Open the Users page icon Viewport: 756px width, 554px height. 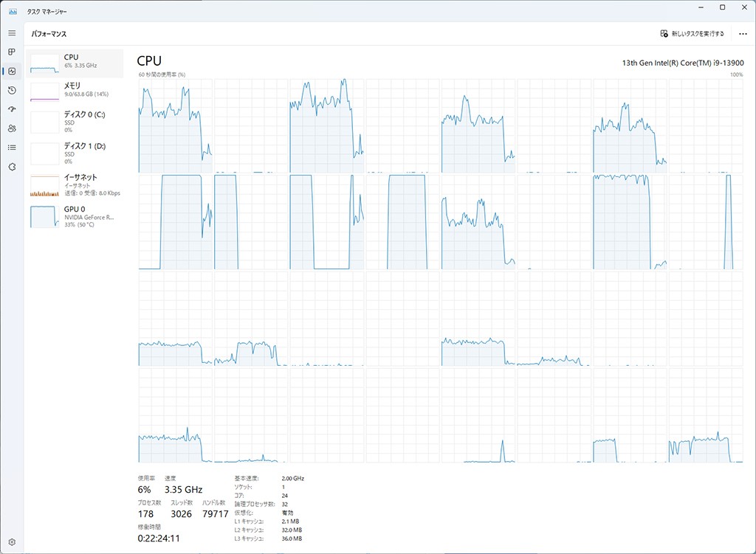12,128
